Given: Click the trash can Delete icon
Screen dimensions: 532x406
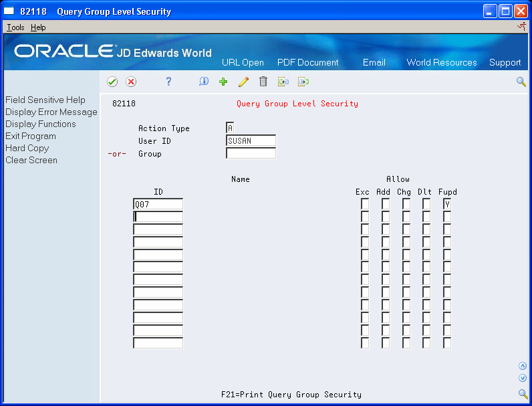Looking at the screenshot, I should point(263,82).
